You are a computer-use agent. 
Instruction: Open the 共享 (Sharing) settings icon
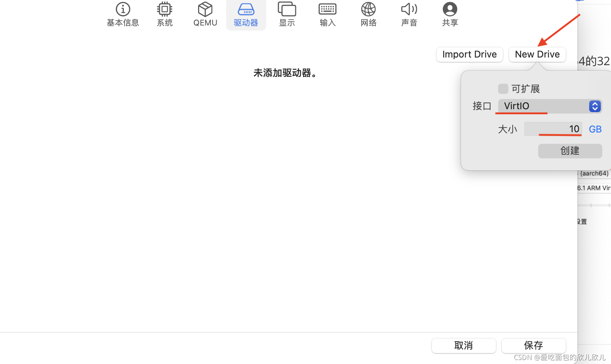coord(450,15)
